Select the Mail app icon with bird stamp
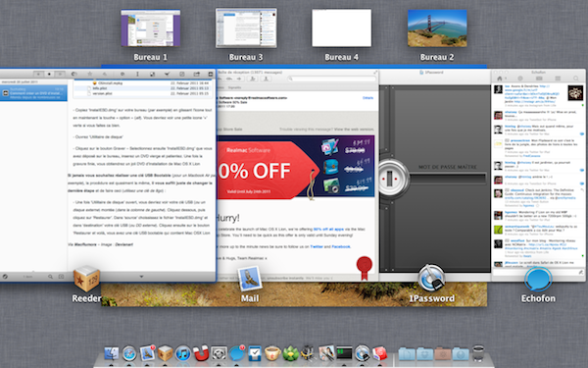Image resolution: width=588 pixels, height=368 pixels. (250, 279)
